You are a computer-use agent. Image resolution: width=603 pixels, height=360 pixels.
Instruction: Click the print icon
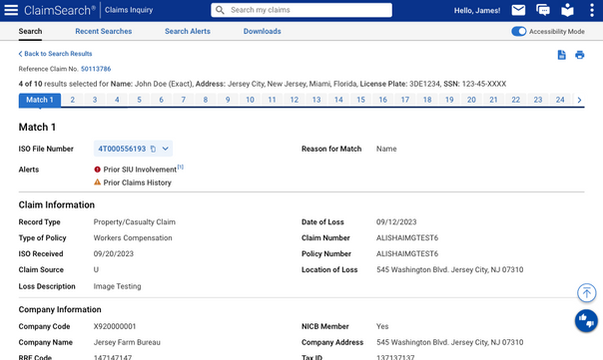coord(580,55)
